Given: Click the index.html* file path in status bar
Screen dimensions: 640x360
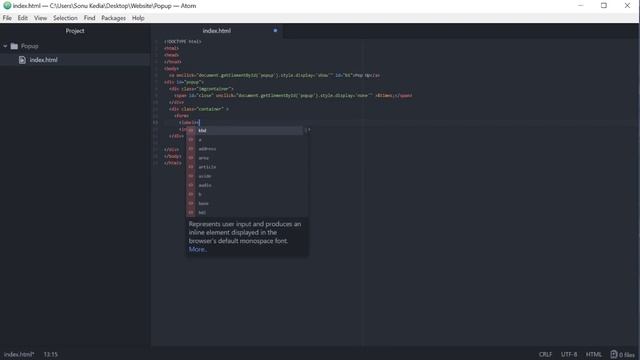Looking at the screenshot, I should click(19, 354).
